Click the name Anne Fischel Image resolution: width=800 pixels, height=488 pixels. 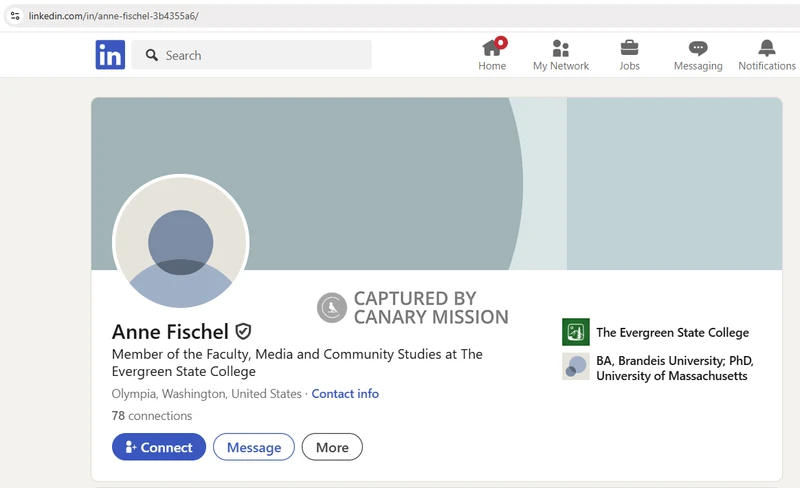click(x=170, y=332)
